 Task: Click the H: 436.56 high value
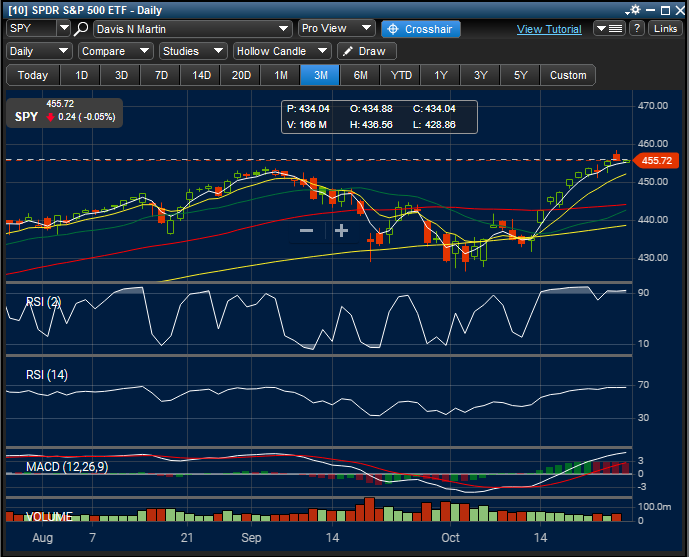(371, 125)
